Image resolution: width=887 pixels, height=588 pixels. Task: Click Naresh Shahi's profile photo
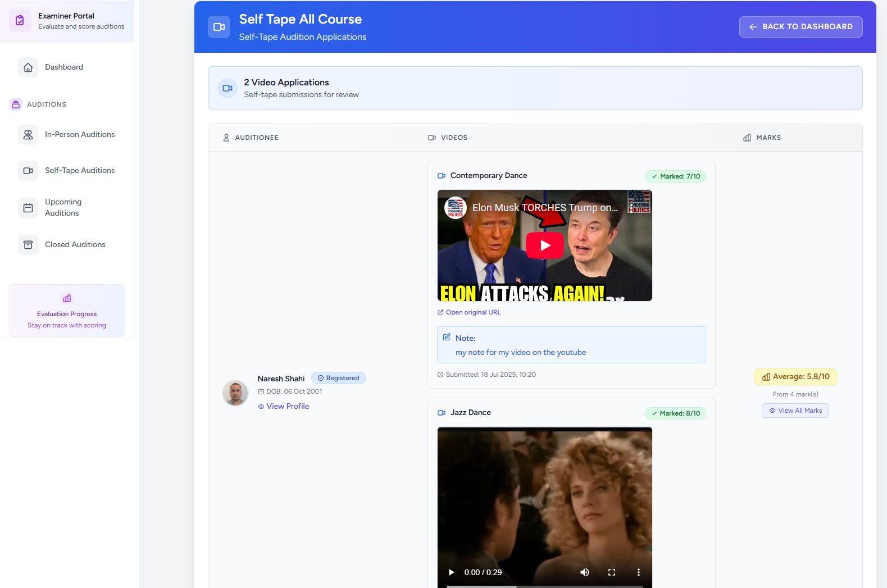click(x=235, y=393)
